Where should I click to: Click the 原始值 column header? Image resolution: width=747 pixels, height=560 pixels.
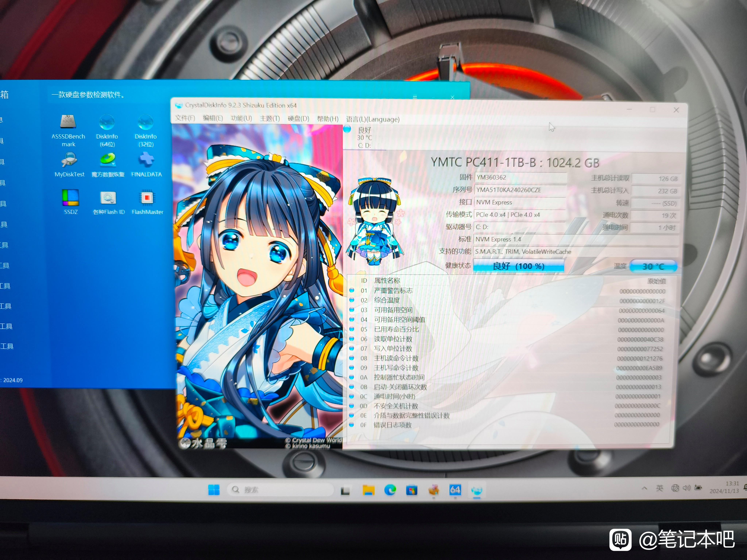tap(657, 281)
